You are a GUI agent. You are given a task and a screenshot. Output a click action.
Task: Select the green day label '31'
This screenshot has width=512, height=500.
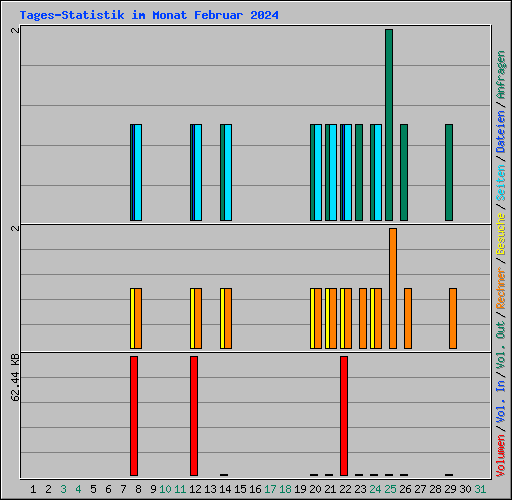(x=480, y=489)
